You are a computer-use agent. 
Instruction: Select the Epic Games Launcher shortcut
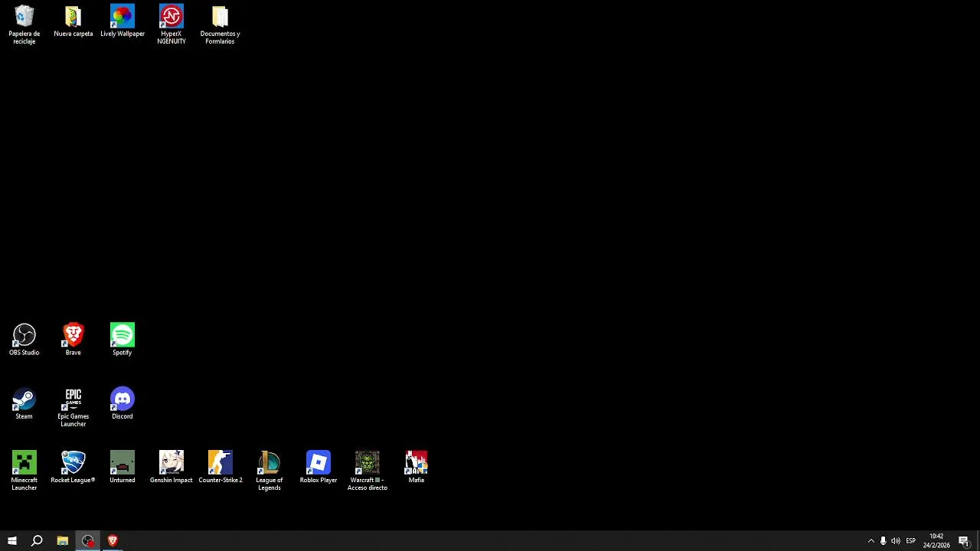click(73, 407)
